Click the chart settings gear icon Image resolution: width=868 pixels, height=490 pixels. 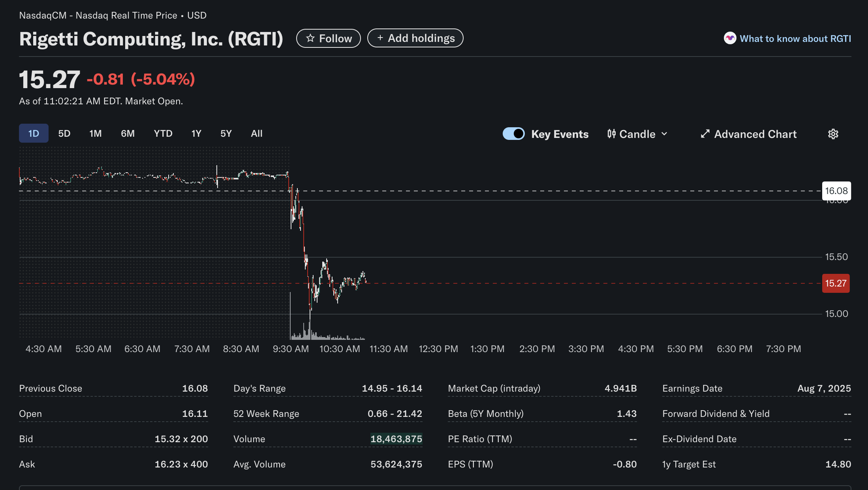(x=833, y=134)
